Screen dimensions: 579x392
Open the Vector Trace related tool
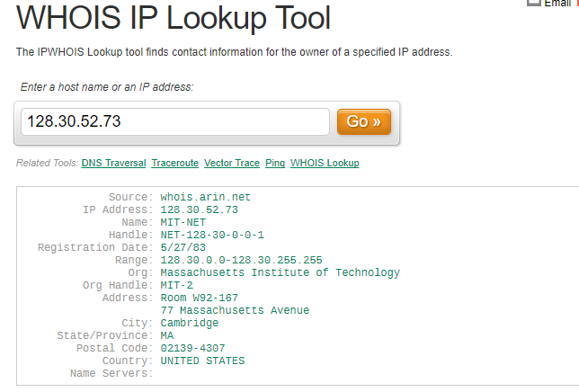coord(232,163)
